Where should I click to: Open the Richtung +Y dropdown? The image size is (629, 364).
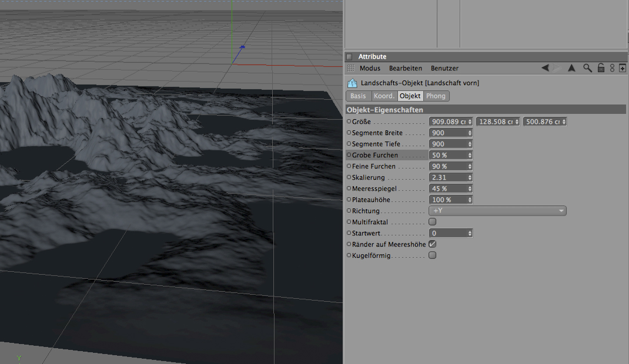click(498, 211)
